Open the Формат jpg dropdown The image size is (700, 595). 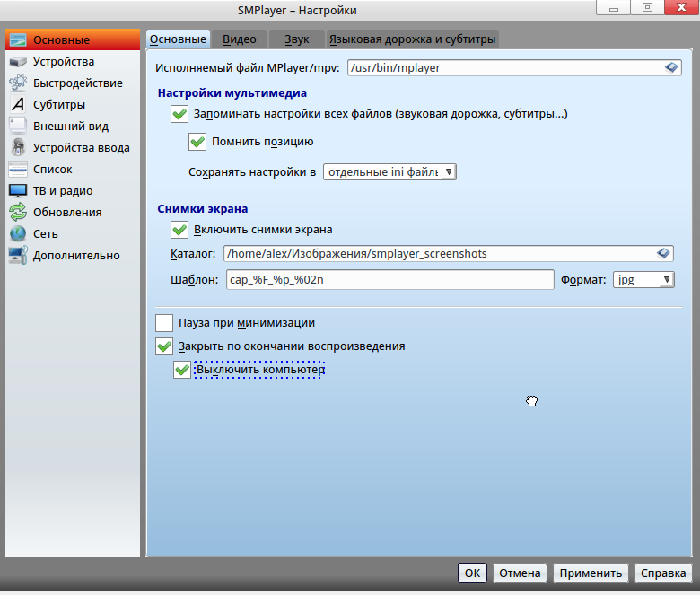(643, 279)
